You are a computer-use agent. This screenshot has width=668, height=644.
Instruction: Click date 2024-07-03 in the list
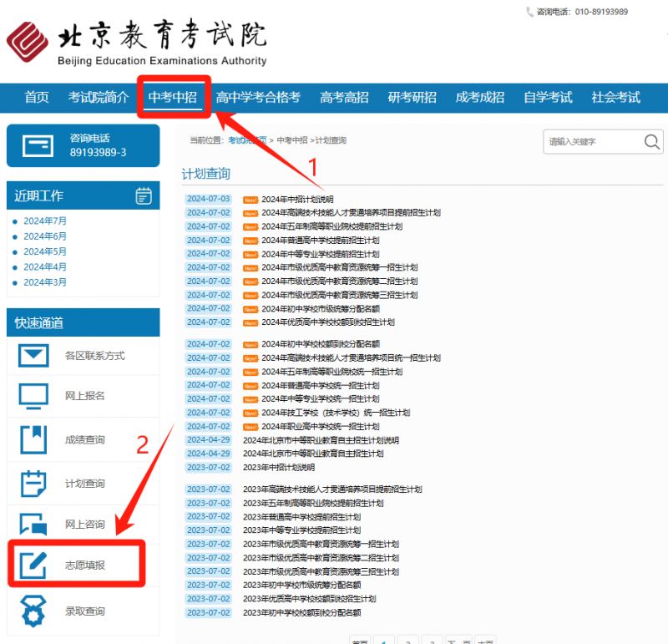point(208,199)
